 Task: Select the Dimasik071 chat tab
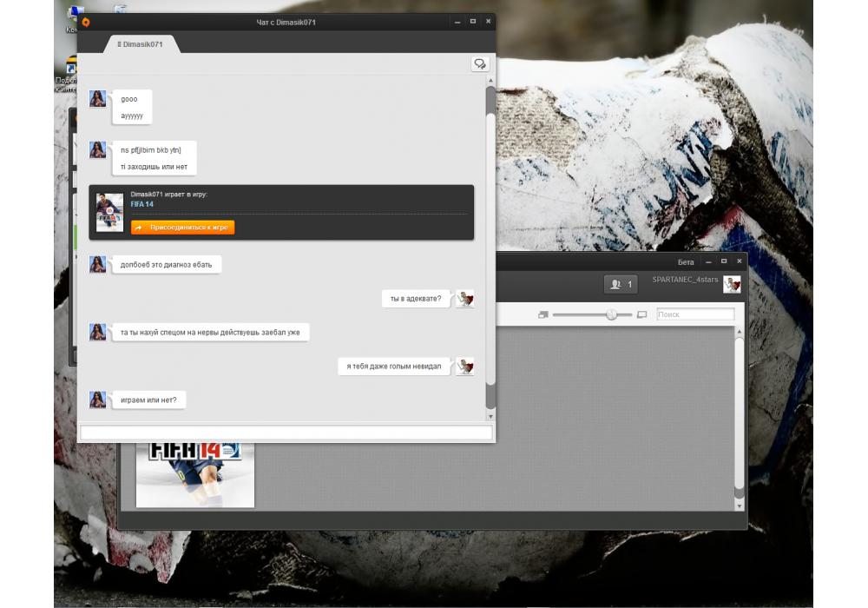coord(140,43)
